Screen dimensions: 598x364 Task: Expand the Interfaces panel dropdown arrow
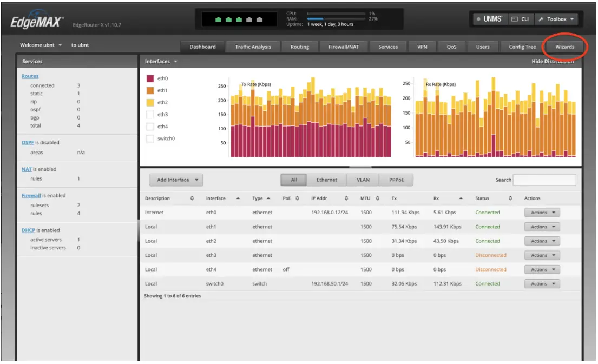(x=174, y=61)
